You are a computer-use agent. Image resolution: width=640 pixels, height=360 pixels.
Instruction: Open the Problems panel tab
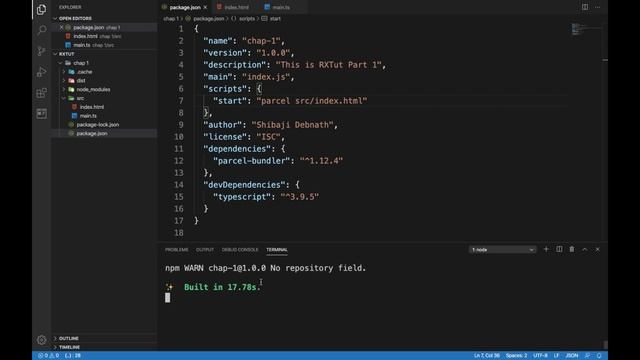[x=177, y=250]
